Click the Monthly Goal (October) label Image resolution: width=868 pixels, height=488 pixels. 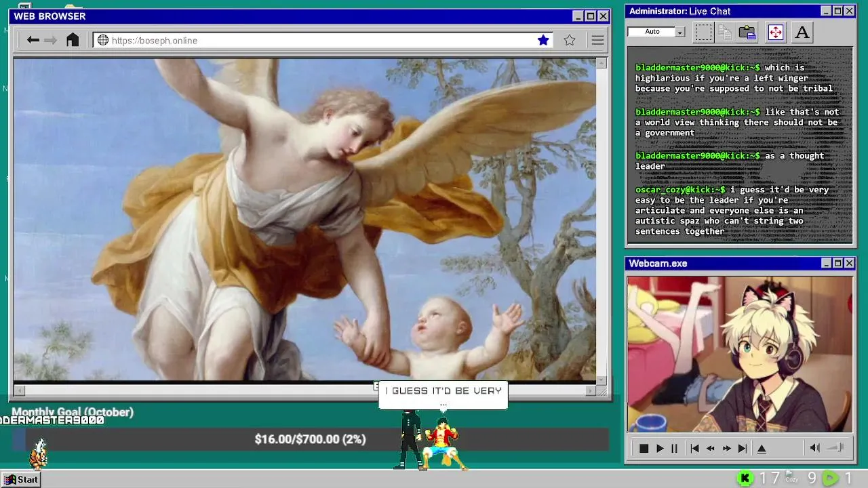(x=73, y=412)
